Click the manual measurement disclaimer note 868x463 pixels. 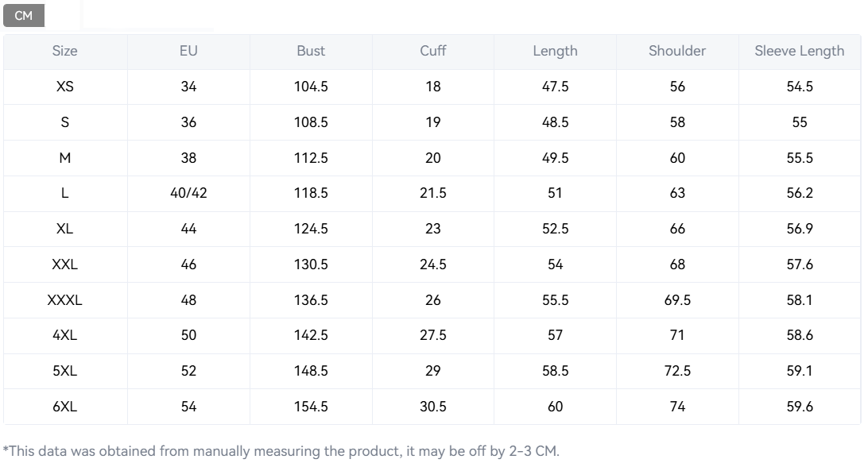pyautogui.click(x=281, y=452)
